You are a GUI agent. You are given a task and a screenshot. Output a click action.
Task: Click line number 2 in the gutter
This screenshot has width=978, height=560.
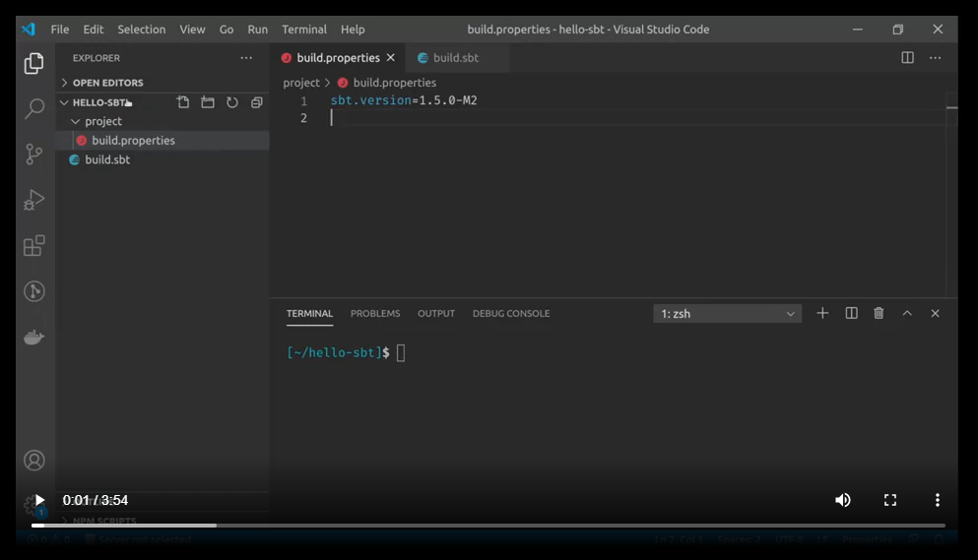tap(303, 118)
